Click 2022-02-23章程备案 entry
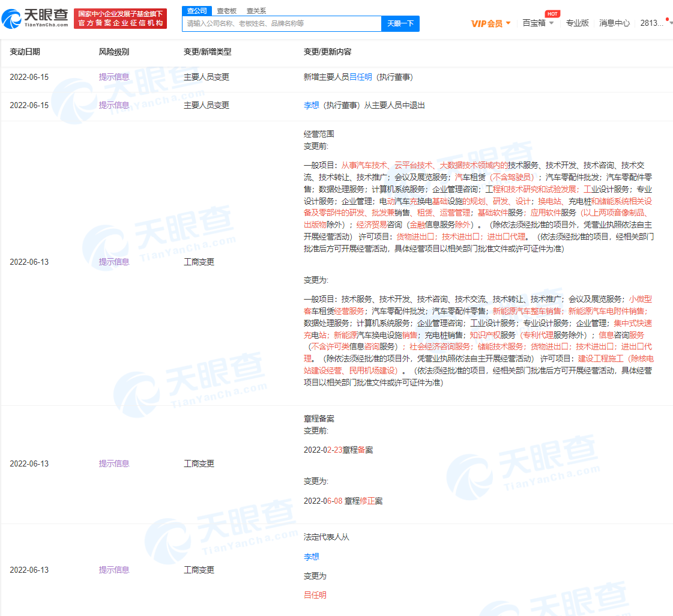This screenshot has width=673, height=616. (338, 450)
